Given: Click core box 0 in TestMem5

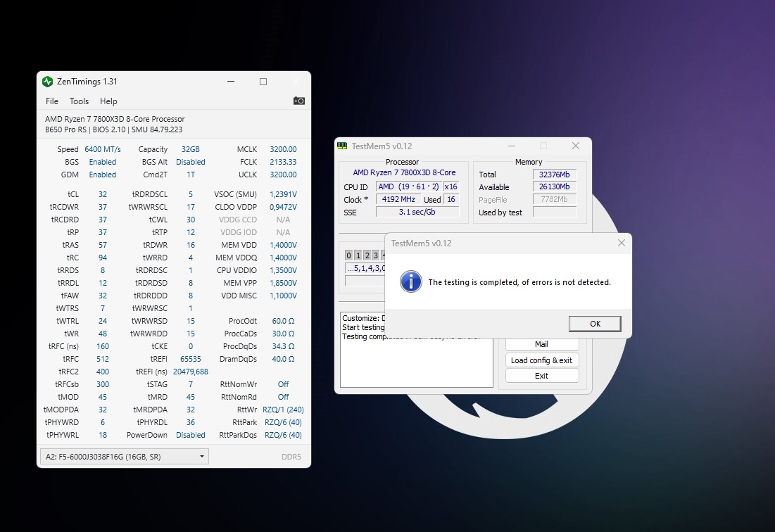Looking at the screenshot, I should point(349,255).
